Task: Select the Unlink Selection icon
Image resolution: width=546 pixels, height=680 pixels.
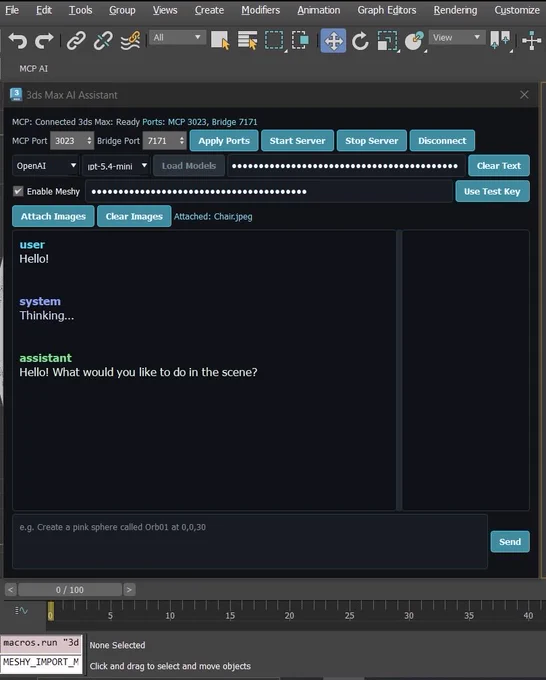Action: 103,41
